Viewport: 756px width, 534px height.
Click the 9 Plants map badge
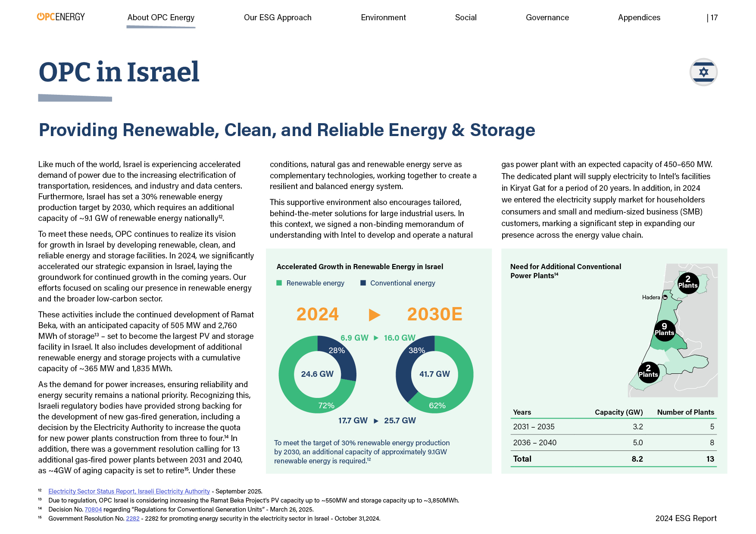pyautogui.click(x=664, y=330)
